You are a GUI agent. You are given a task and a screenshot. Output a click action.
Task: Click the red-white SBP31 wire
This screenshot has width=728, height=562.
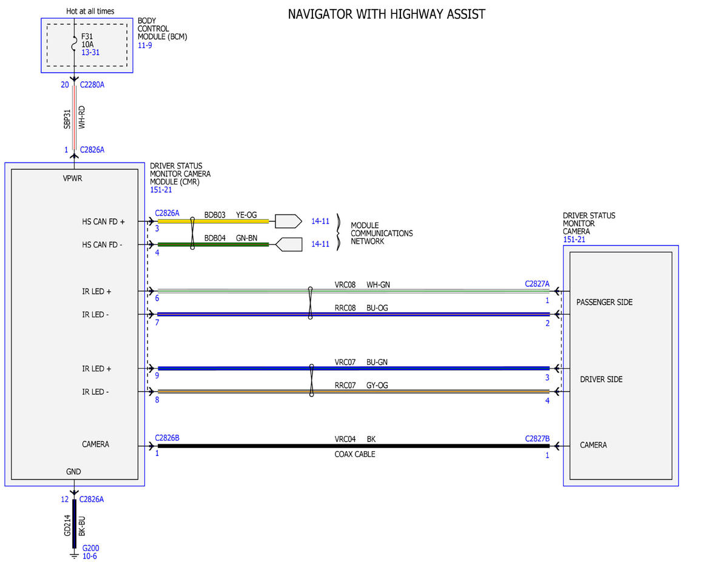point(74,118)
